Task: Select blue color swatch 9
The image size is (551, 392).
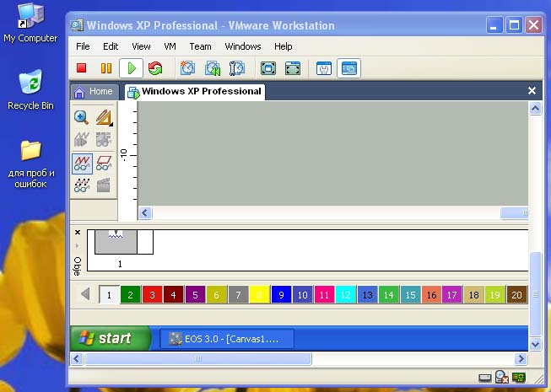Action: coord(281,295)
